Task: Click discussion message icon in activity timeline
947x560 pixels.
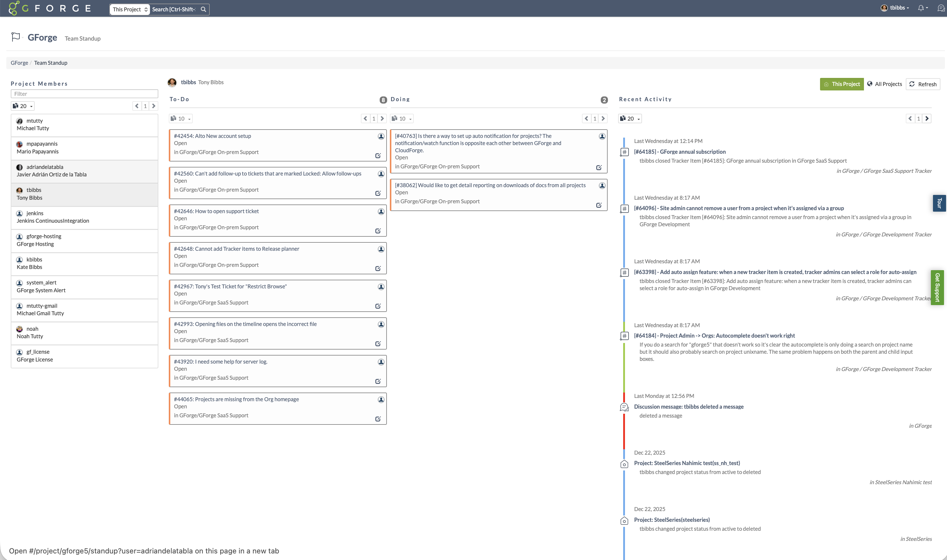Action: pos(624,407)
